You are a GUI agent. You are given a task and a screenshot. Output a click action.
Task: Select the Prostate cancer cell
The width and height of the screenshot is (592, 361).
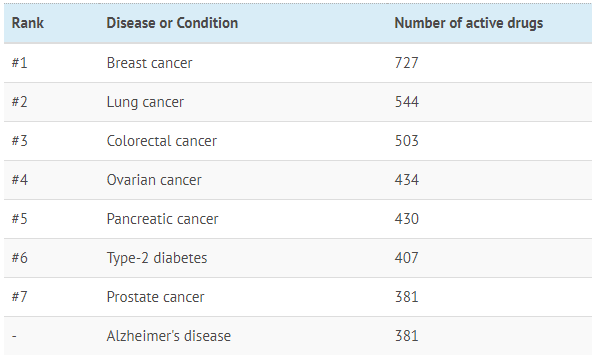pyautogui.click(x=155, y=297)
